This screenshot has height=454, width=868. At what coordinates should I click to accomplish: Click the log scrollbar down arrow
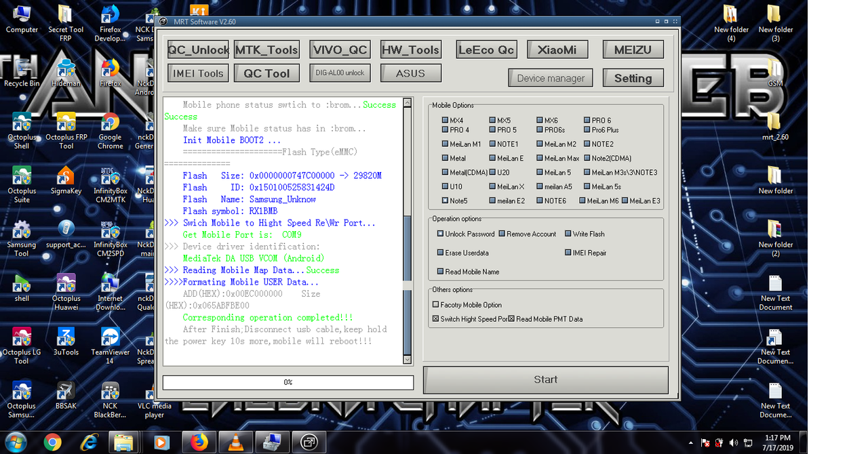(407, 358)
